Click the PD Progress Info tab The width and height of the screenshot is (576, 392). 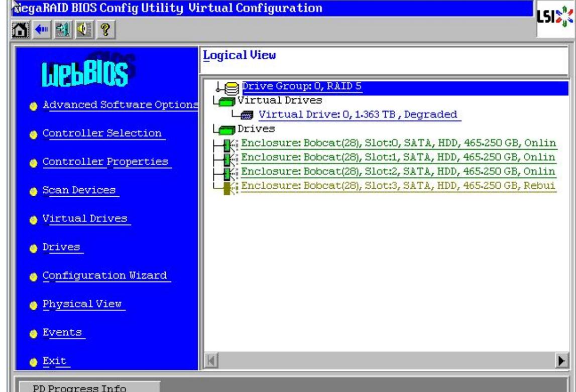pos(89,386)
